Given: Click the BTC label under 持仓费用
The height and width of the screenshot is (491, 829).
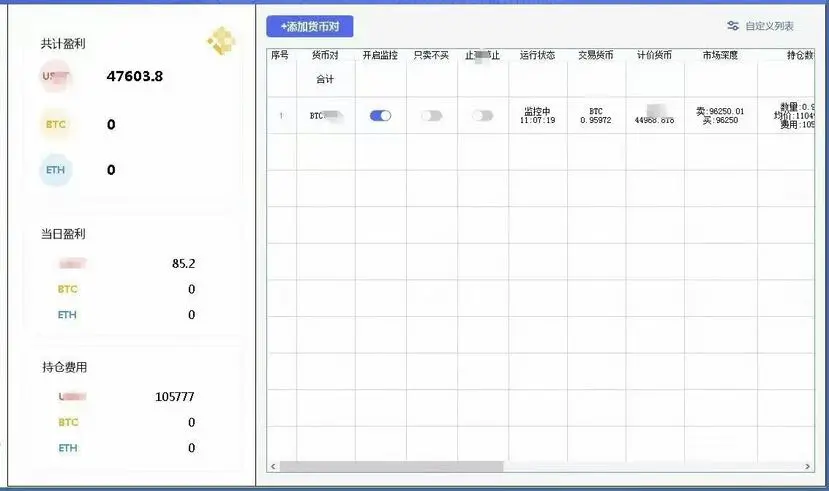Looking at the screenshot, I should [x=68, y=422].
